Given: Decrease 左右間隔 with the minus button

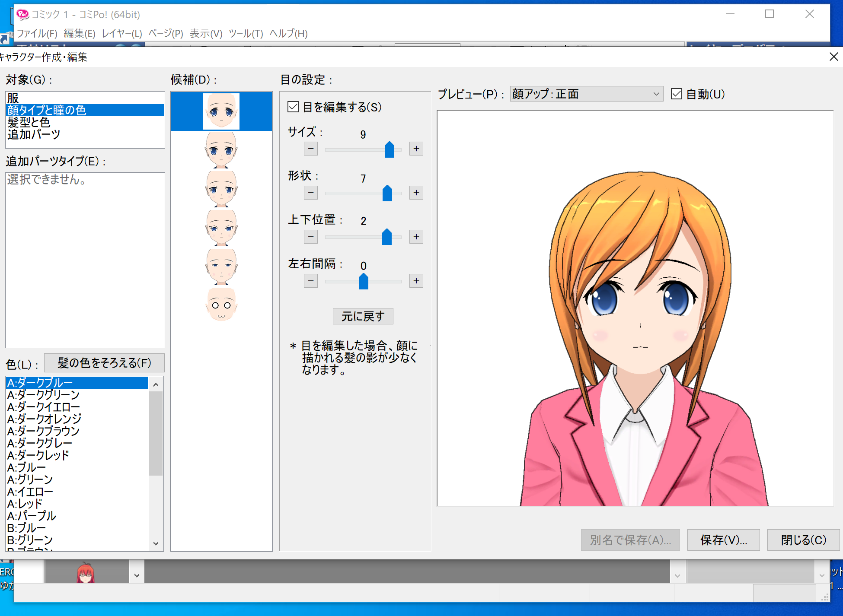Looking at the screenshot, I should point(310,281).
